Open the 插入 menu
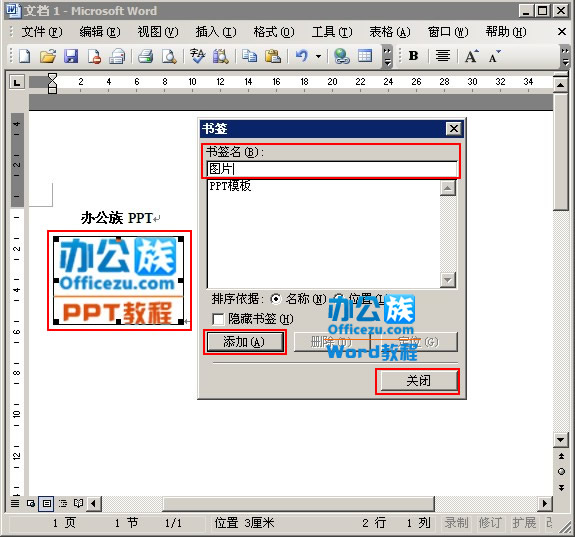Image resolution: width=575 pixels, height=537 pixels. click(216, 32)
